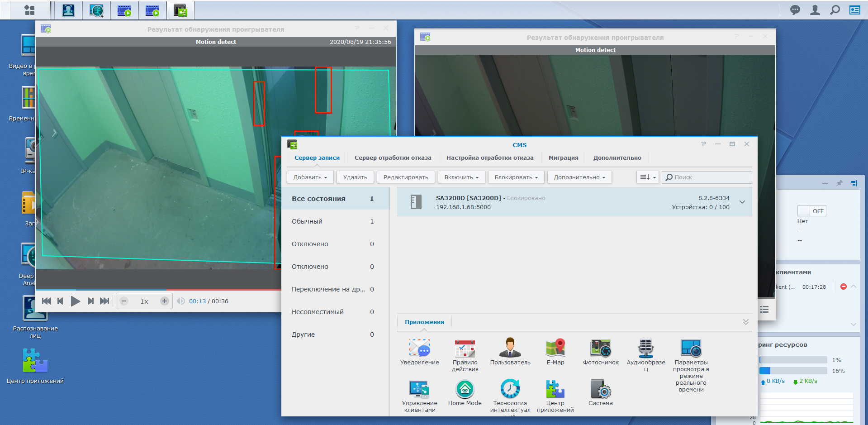Toggle the OFF switch in the widget panel
This screenshot has height=425, width=868.
pyautogui.click(x=811, y=211)
